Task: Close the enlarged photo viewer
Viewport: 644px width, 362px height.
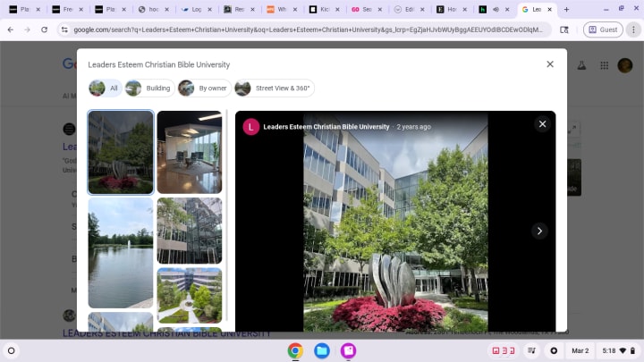Action: click(x=542, y=124)
